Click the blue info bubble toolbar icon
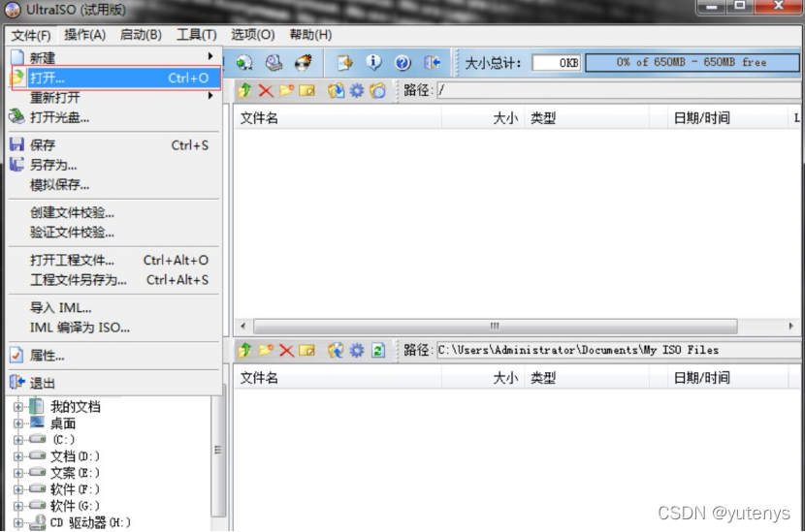 pyautogui.click(x=373, y=63)
